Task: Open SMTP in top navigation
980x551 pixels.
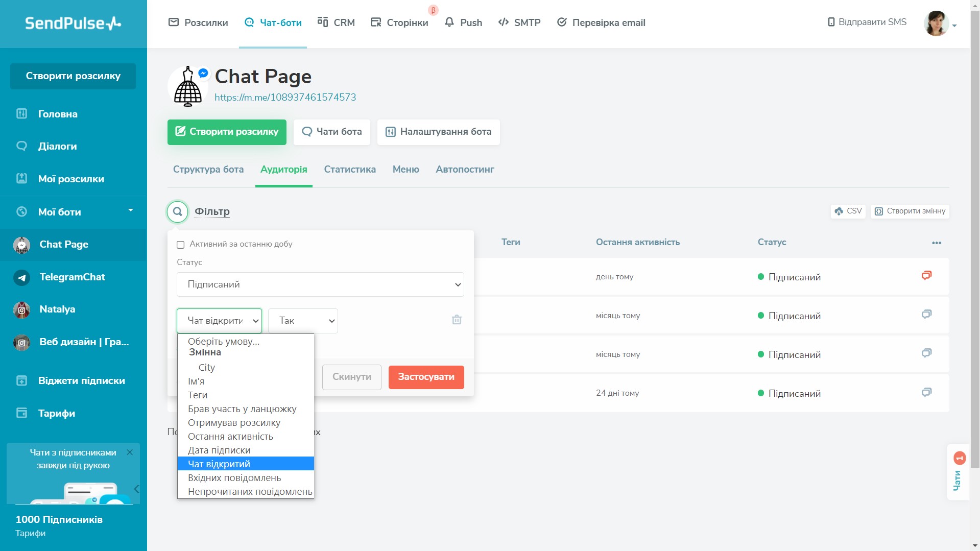Action: coord(519,22)
